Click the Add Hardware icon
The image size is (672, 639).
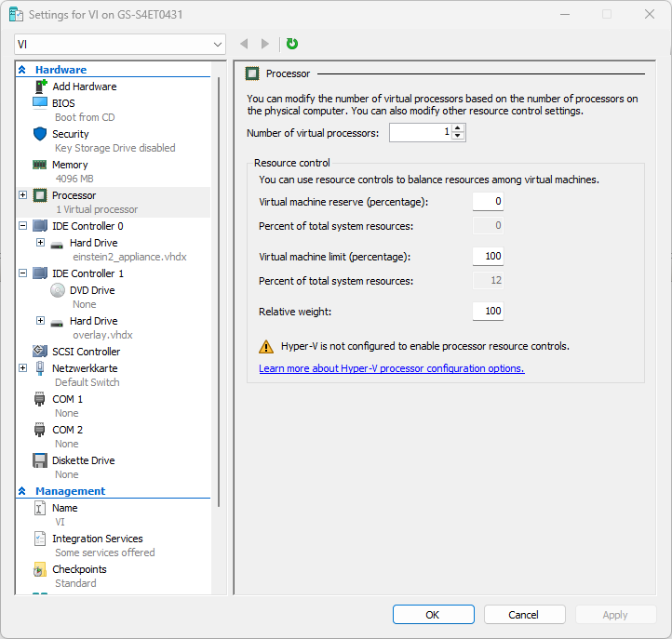click(x=40, y=87)
